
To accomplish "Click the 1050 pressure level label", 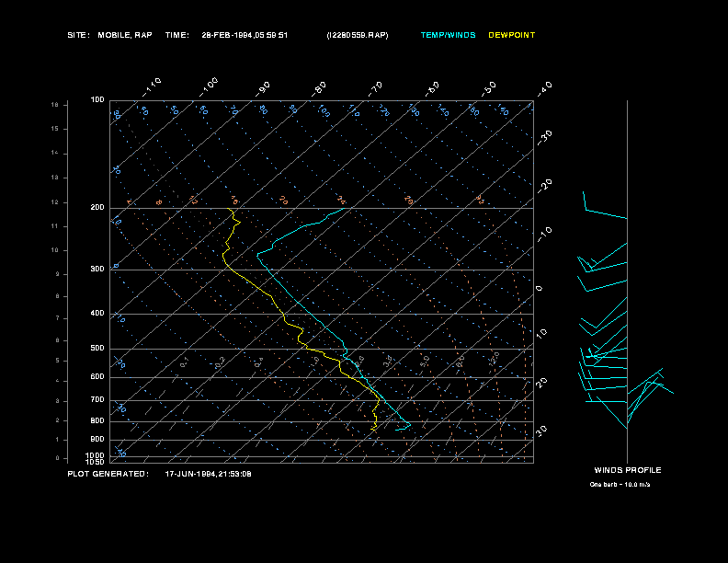I will [96, 462].
